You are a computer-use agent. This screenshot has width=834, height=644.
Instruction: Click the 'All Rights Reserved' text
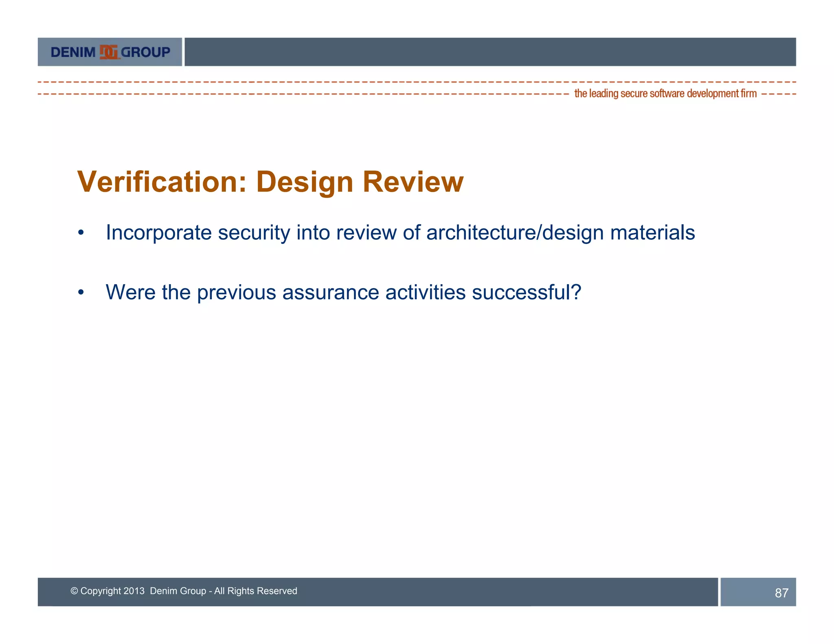(256, 591)
